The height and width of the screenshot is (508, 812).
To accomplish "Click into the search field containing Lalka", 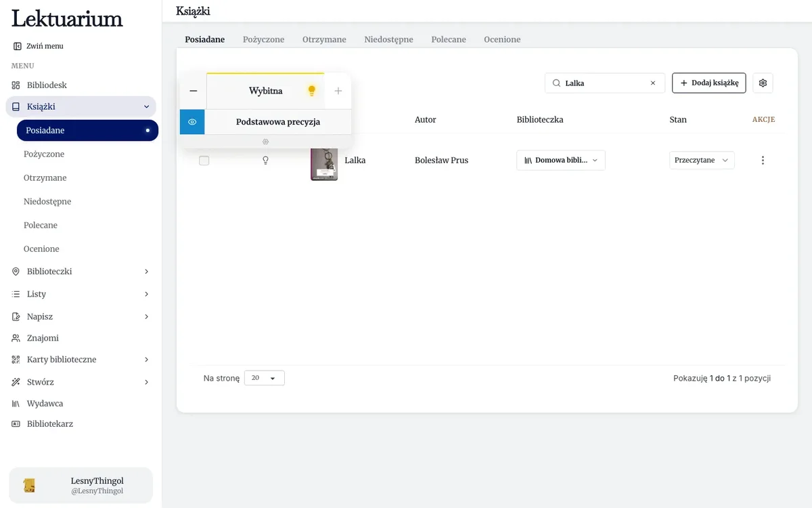I will [604, 83].
